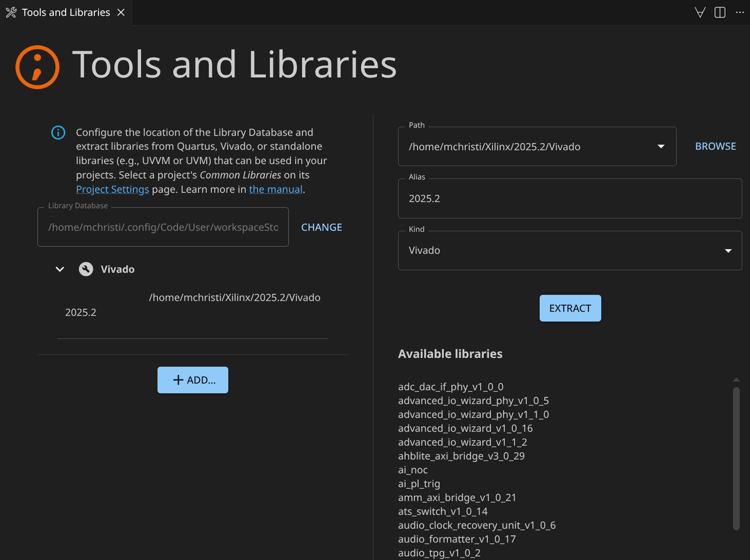Click the editor action icon left of split editor
The width and height of the screenshot is (750, 560).
[700, 12]
